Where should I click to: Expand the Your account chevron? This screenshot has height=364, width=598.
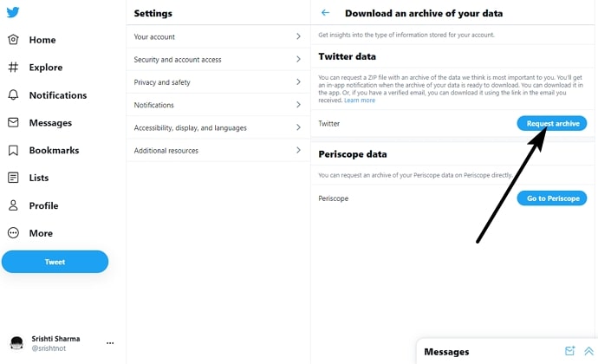(x=298, y=36)
